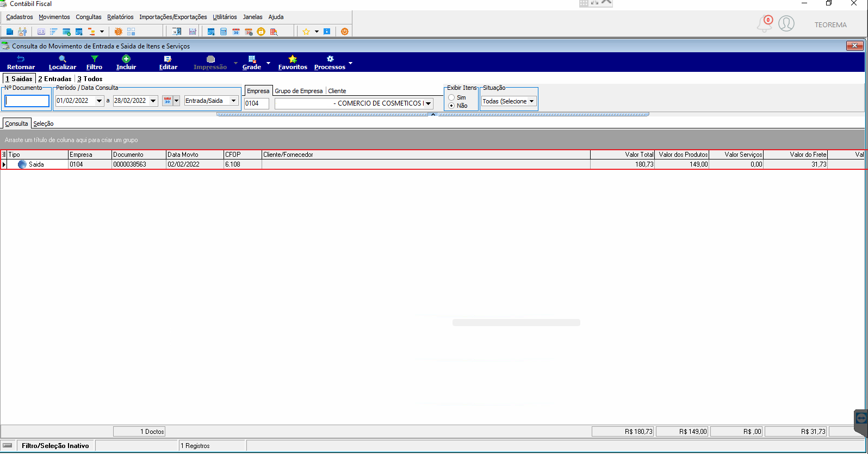Click the four-squares grid icon in toolbar
Viewport: 868px width, 454px height.
[131, 32]
